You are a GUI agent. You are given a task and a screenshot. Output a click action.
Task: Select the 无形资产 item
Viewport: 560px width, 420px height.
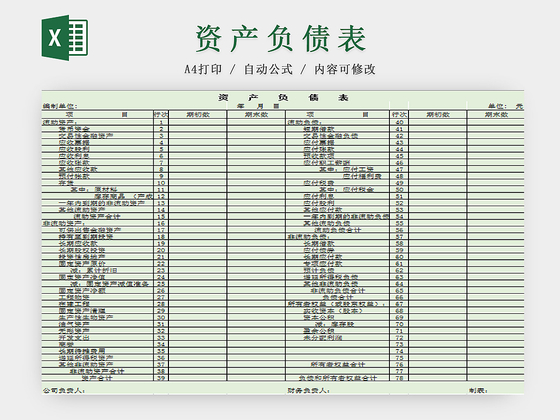(x=74, y=331)
